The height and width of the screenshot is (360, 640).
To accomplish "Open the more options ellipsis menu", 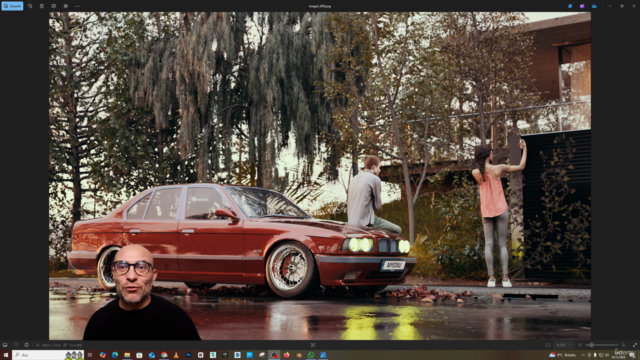I will (77, 6).
